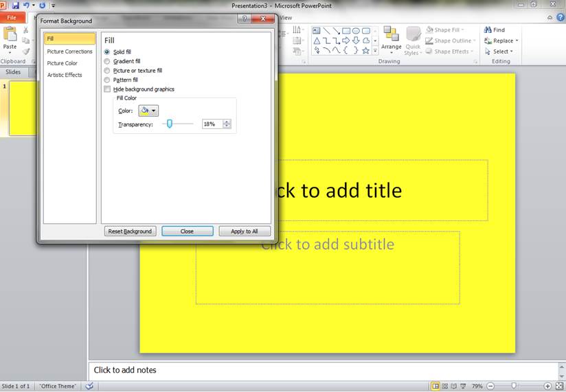Click the Transparency slider handle

pos(170,124)
